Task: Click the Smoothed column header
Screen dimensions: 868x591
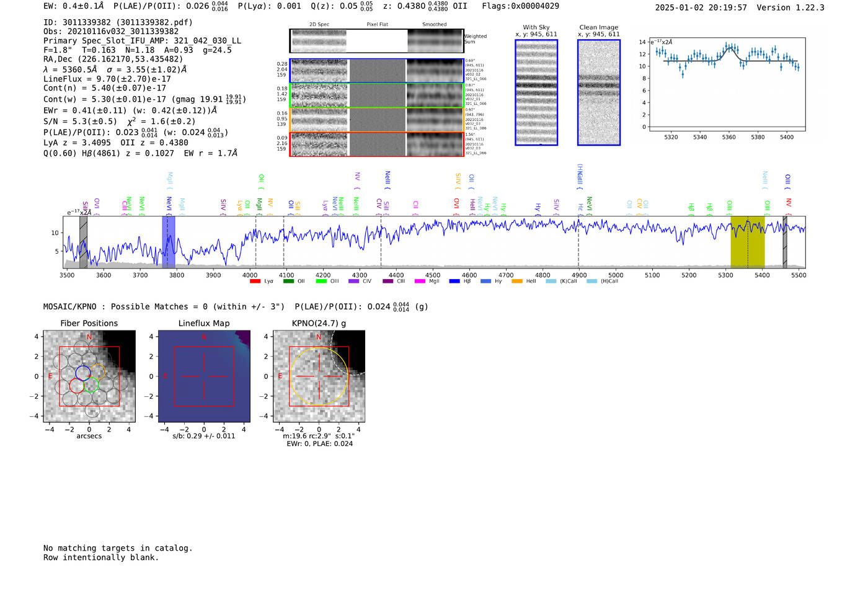Action: click(435, 25)
